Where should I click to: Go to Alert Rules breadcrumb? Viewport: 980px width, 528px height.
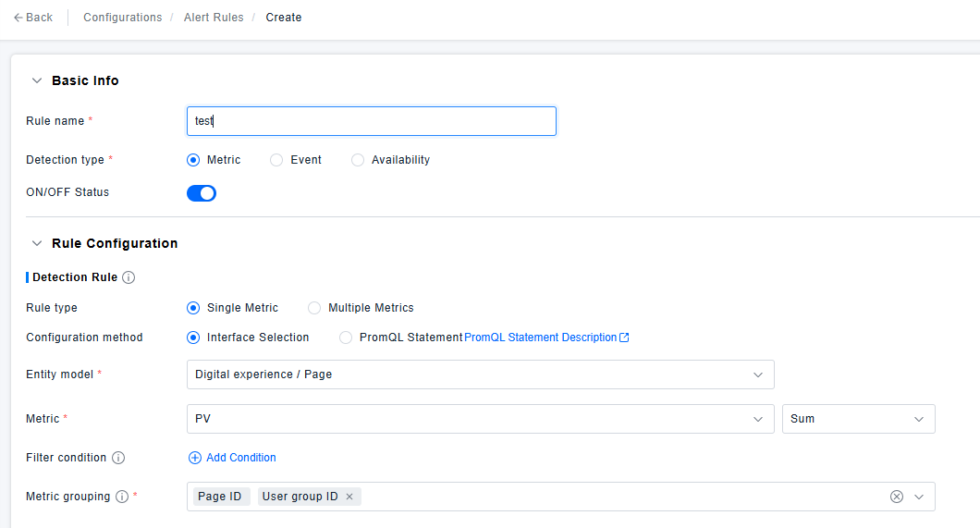coord(212,18)
